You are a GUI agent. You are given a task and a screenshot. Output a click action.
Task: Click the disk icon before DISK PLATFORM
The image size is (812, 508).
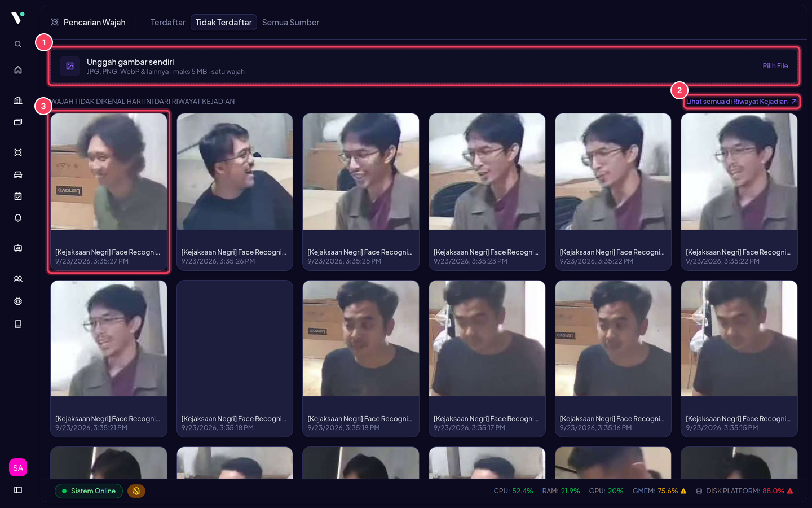click(x=699, y=491)
